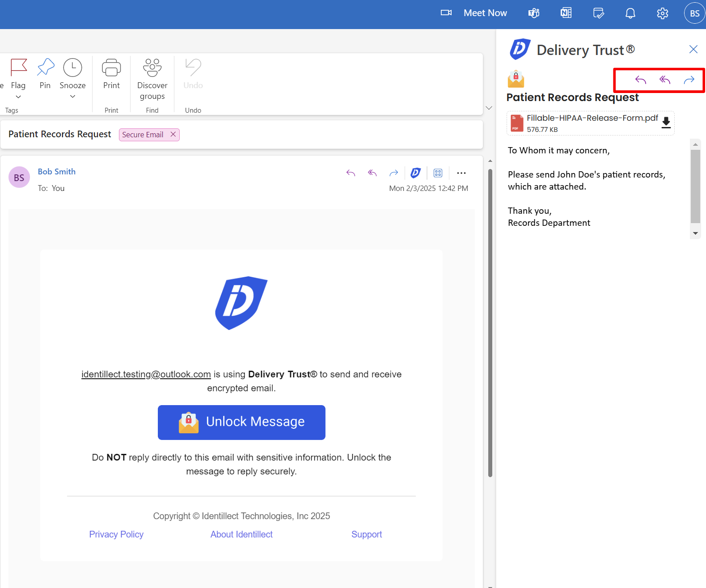
Task: Click the Delivery Trust panel logo
Action: click(520, 49)
